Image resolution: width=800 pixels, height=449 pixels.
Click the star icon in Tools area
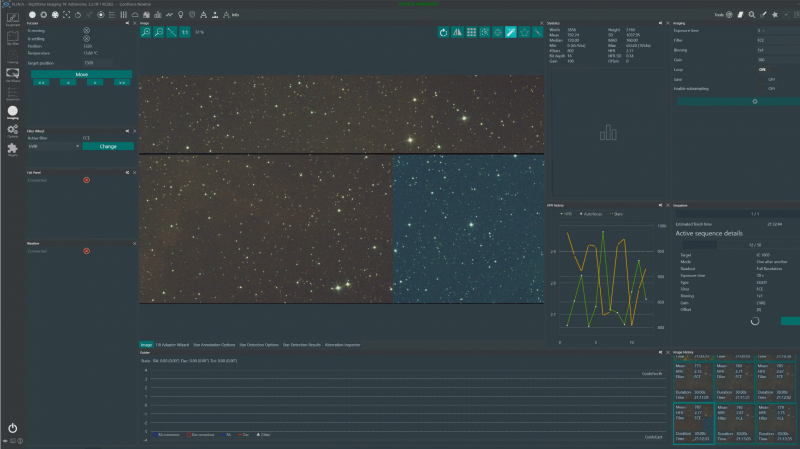[774, 15]
